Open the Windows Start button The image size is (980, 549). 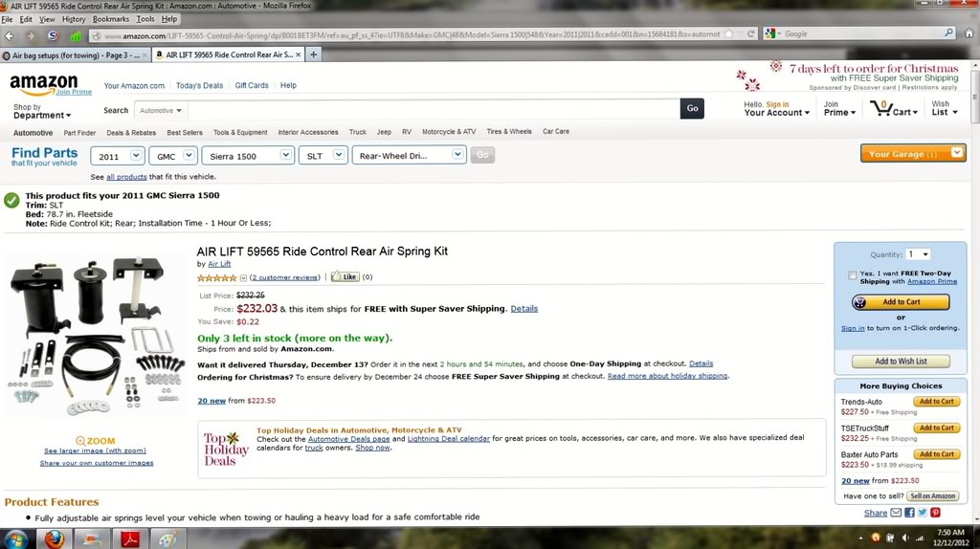pos(16,538)
